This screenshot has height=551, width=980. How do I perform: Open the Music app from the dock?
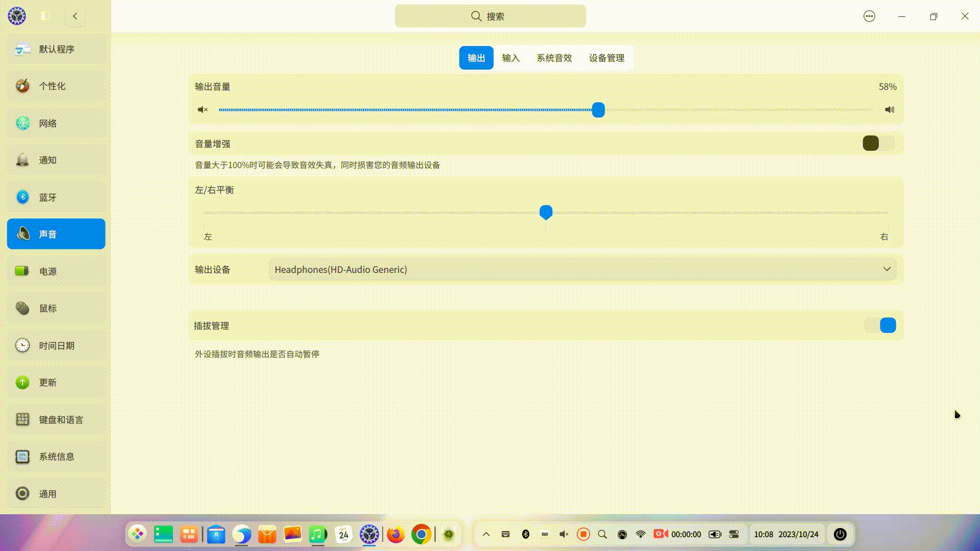click(318, 534)
